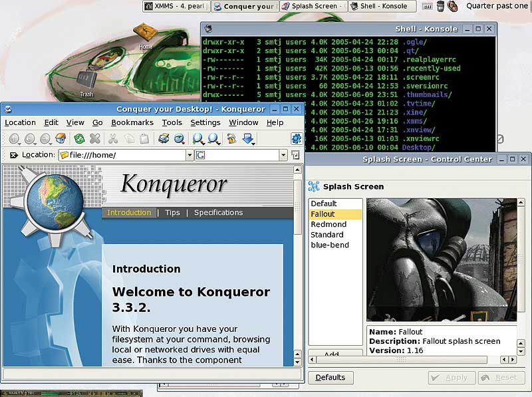Viewport: 532px width, 397px height.
Task: Click the small tray icon left of panel trash
Action: [427, 6]
